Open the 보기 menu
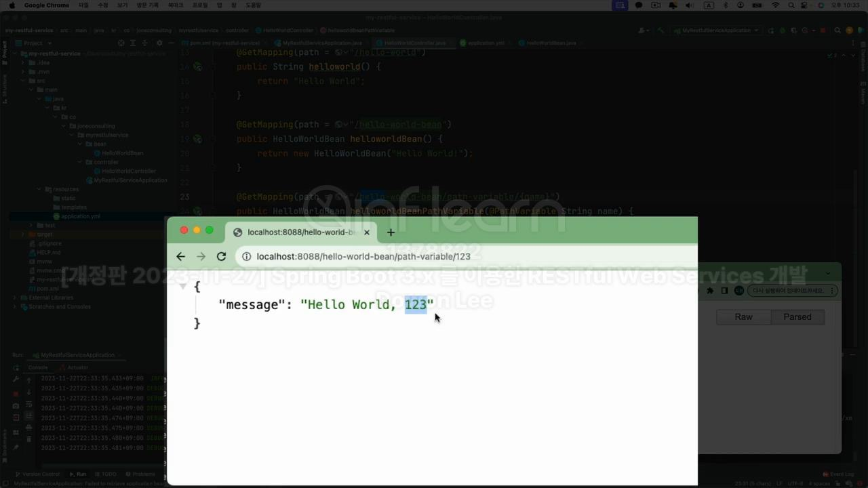868x488 pixels. pyautogui.click(x=122, y=5)
